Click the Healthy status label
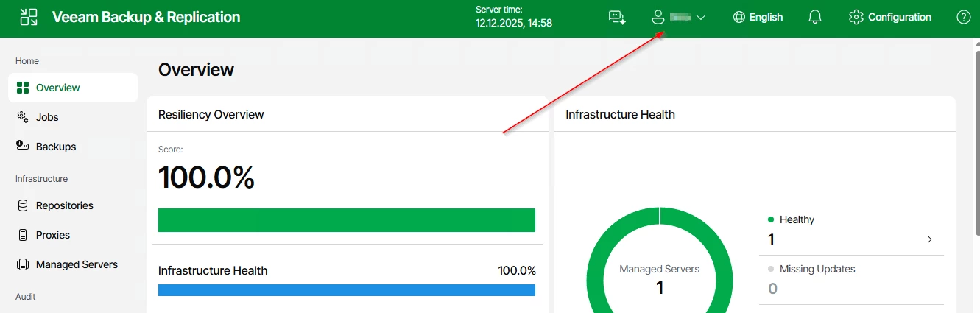 pos(797,219)
